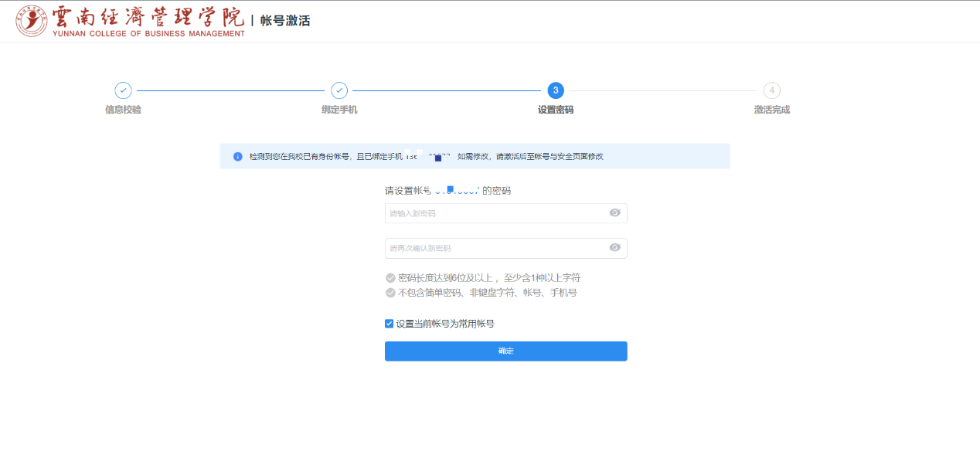Show password in the confirm password field
Image resolution: width=980 pixels, height=455 pixels.
[x=614, y=248]
